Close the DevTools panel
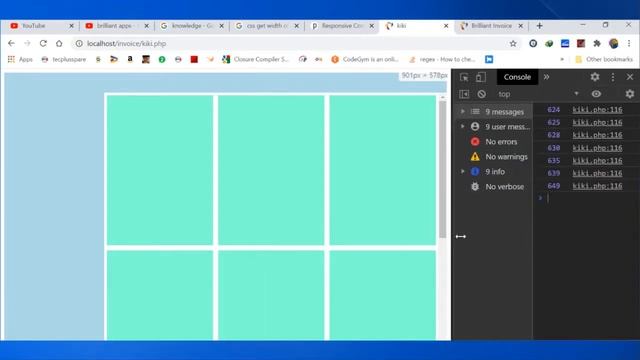This screenshot has width=640, height=360. (x=630, y=77)
